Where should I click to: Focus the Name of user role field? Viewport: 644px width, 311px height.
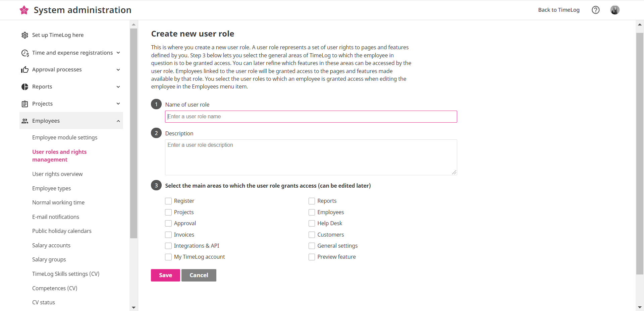point(311,117)
